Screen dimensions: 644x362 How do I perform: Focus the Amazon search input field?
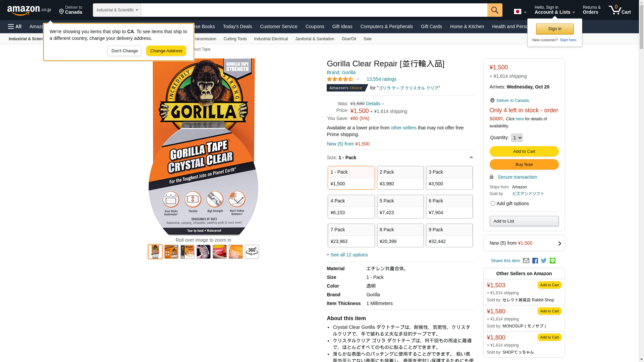314,10
